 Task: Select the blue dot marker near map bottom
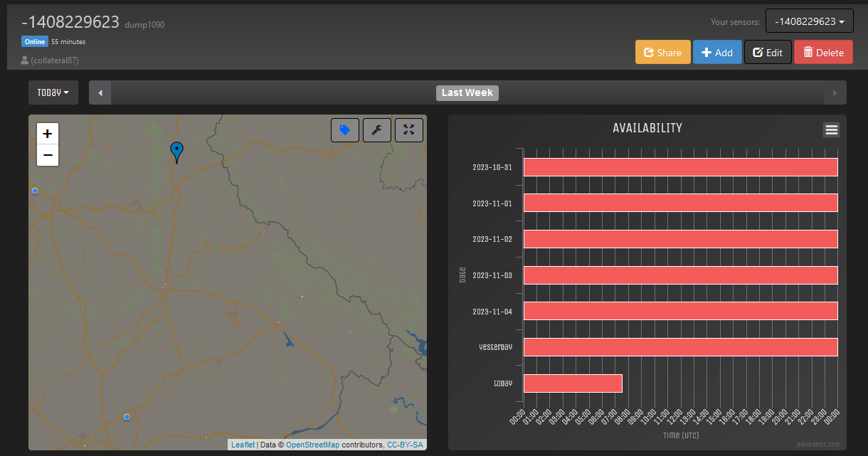pyautogui.click(x=127, y=417)
